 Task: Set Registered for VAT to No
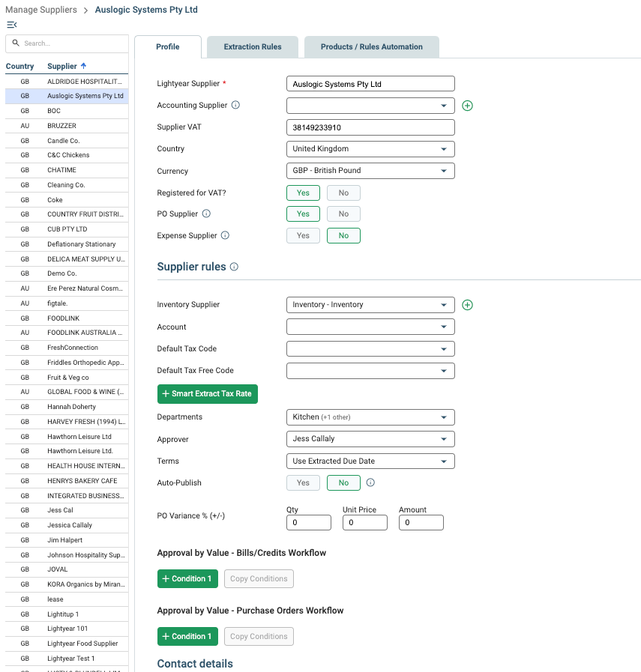pyautogui.click(x=343, y=193)
